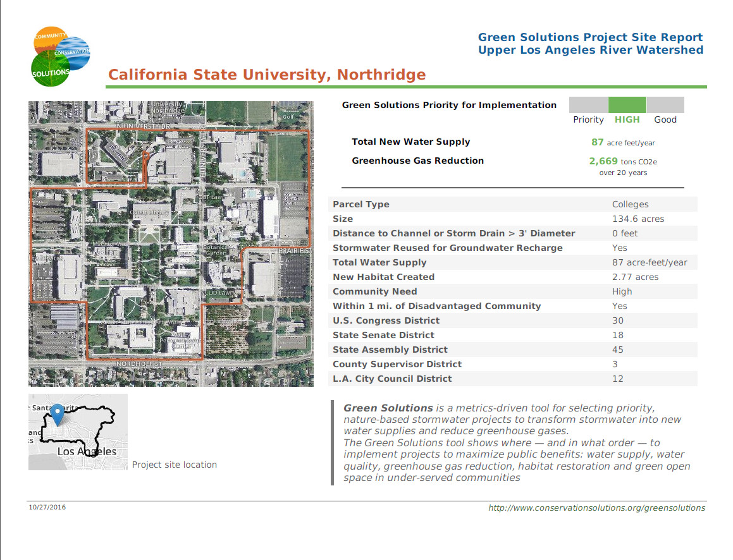
Task: Click the Greenhouse Gas Reduction label
Action: coord(418,161)
